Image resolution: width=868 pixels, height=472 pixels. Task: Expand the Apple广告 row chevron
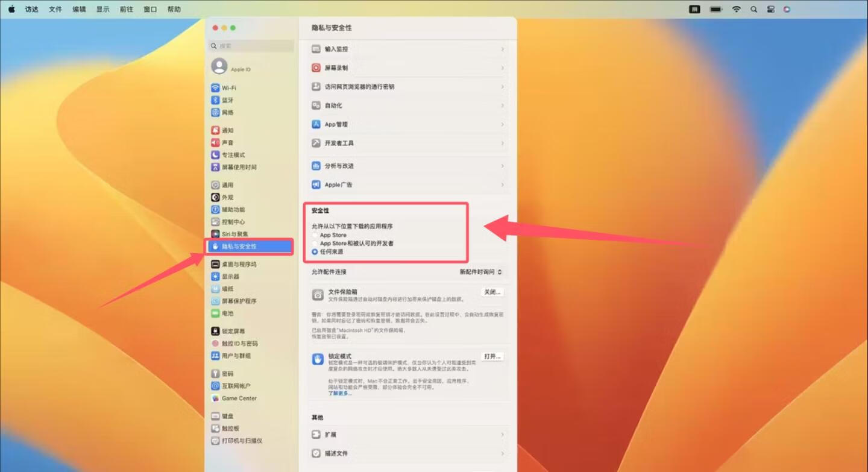click(502, 185)
